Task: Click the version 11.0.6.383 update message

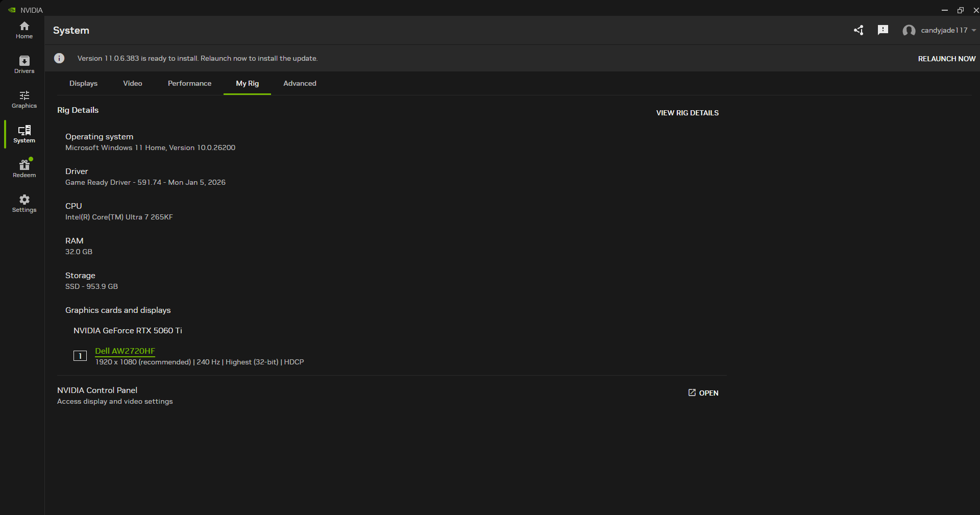Action: coord(198,58)
